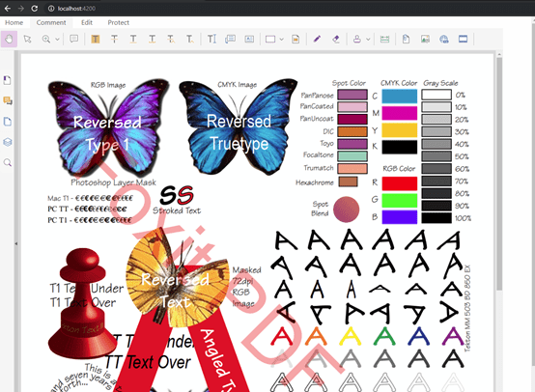
Task: Select the Measure distance tool
Action: (385, 40)
